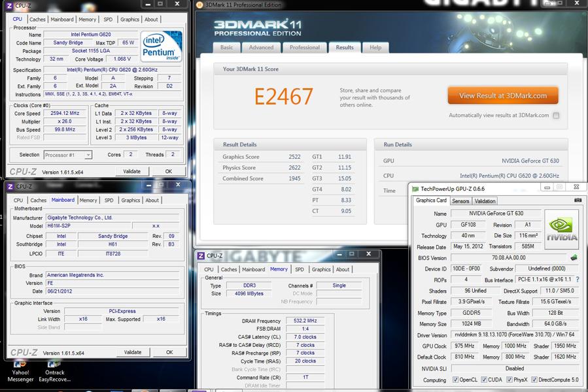
Task: Switch to Validation tab in GPU-Z
Action: tap(485, 201)
